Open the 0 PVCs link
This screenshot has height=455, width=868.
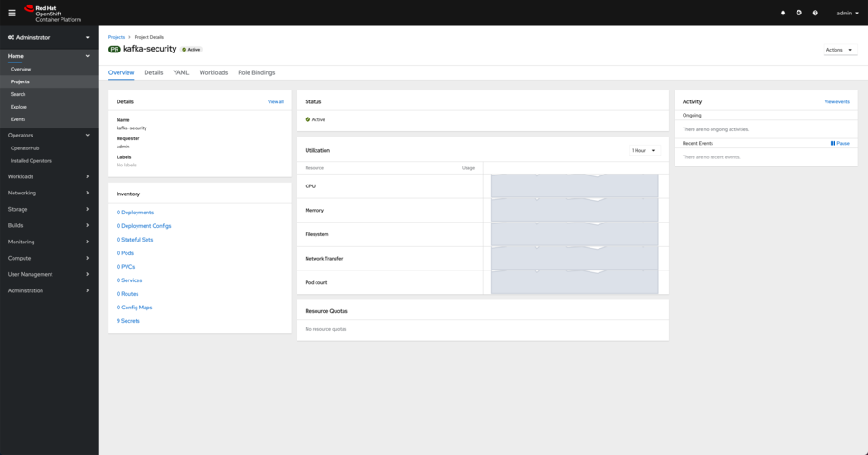[126, 267]
